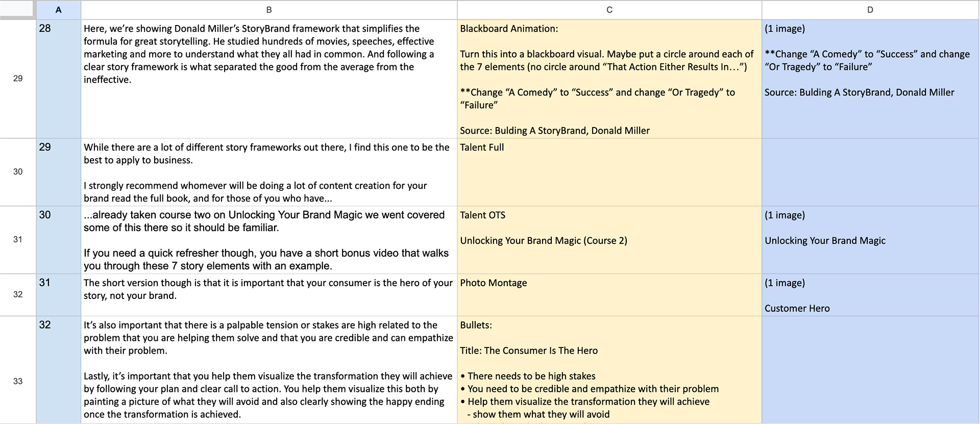Click the empty column D cell beside 'Bullets:'

[871, 370]
